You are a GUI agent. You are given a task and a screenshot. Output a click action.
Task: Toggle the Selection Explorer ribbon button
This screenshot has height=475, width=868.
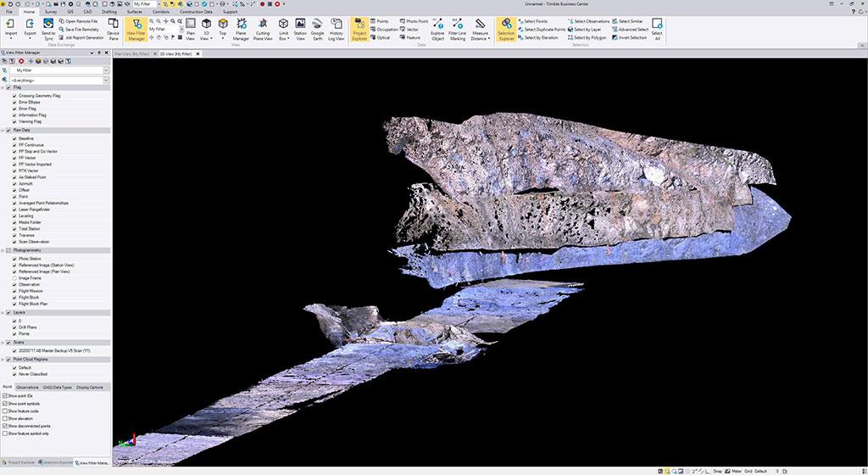tap(506, 29)
